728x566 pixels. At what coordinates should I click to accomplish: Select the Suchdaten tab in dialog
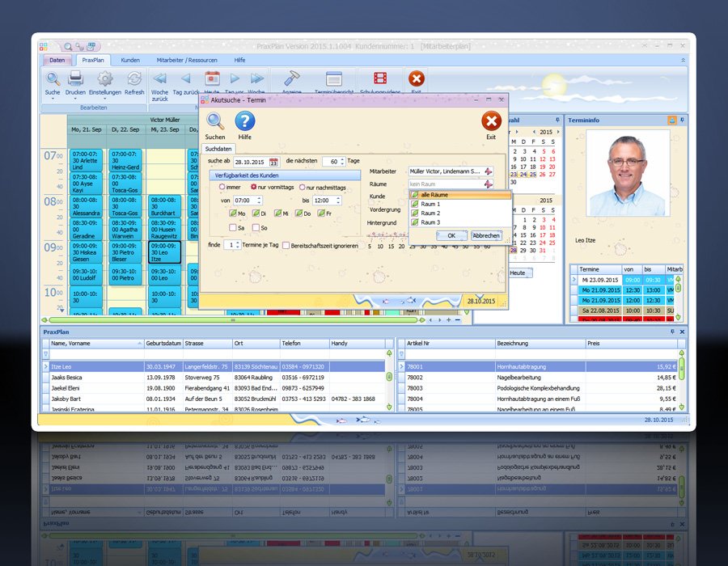click(218, 149)
